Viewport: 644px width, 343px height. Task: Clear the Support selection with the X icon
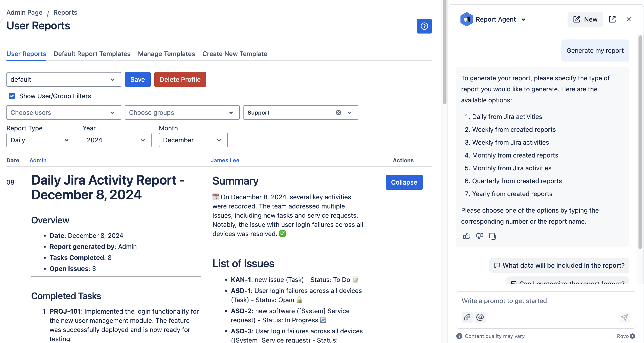[338, 112]
